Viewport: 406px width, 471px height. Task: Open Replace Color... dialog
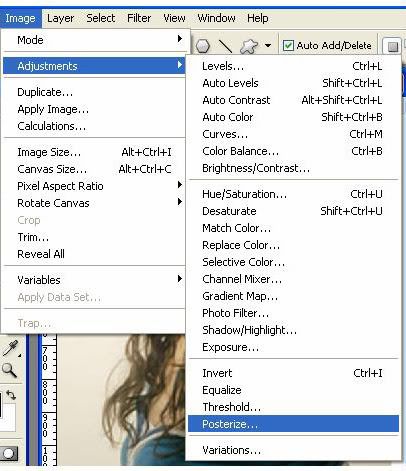293,245
